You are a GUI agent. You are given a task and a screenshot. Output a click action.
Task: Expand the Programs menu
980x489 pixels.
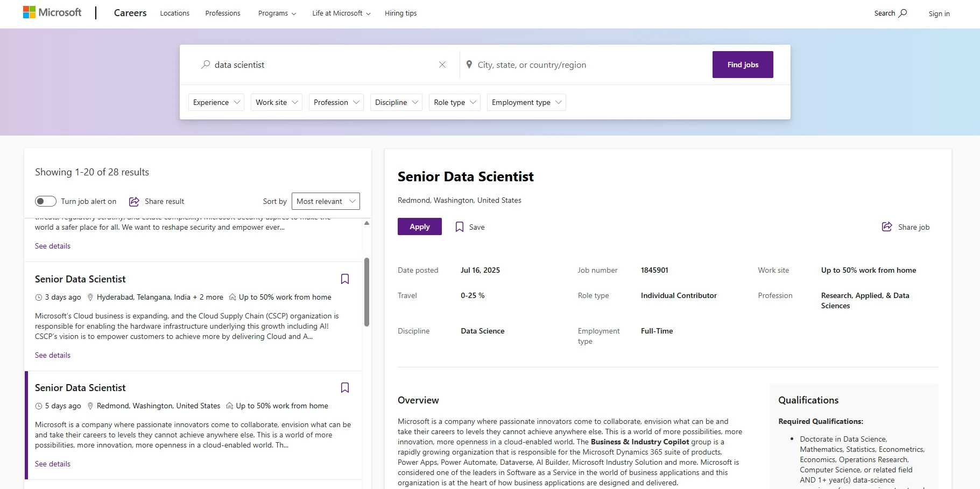[x=277, y=13]
